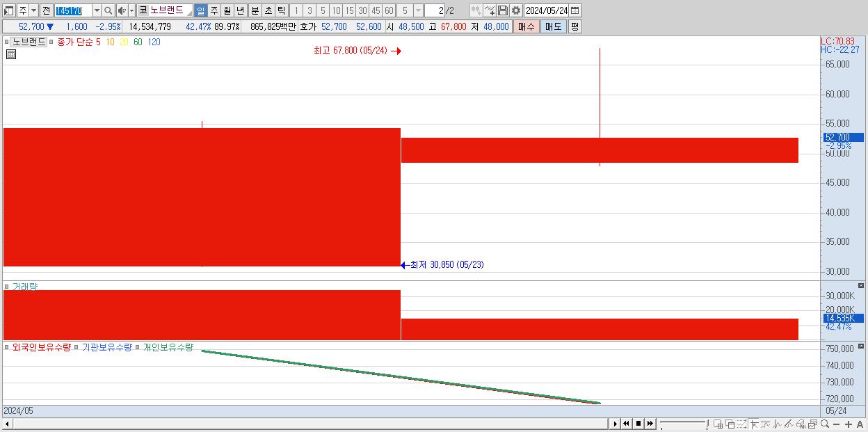The height and width of the screenshot is (432, 868).
Task: Click the 외국인보유수량 legend label
Action: tap(42, 347)
